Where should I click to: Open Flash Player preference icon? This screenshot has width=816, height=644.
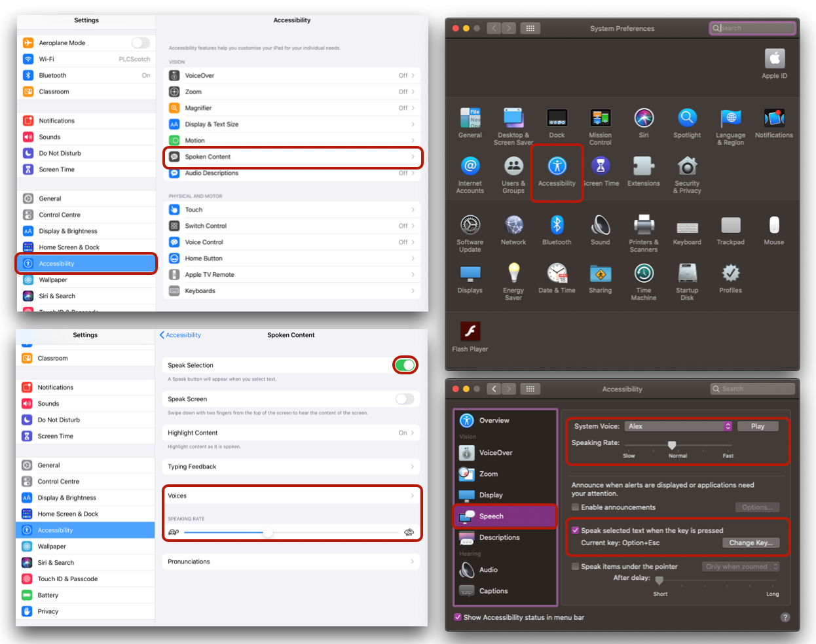pyautogui.click(x=470, y=332)
